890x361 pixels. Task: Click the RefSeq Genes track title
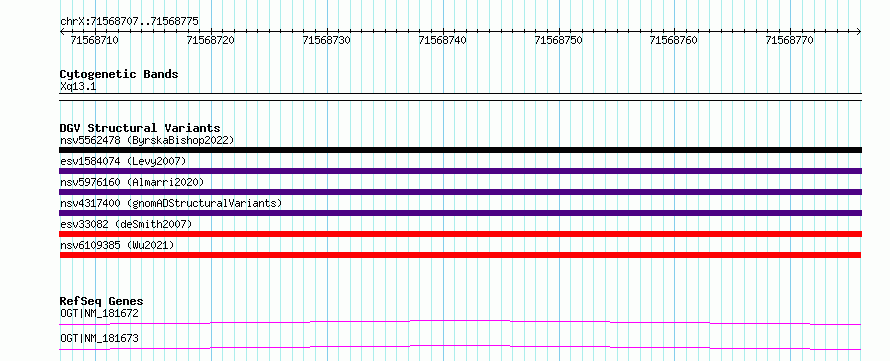[x=102, y=301]
